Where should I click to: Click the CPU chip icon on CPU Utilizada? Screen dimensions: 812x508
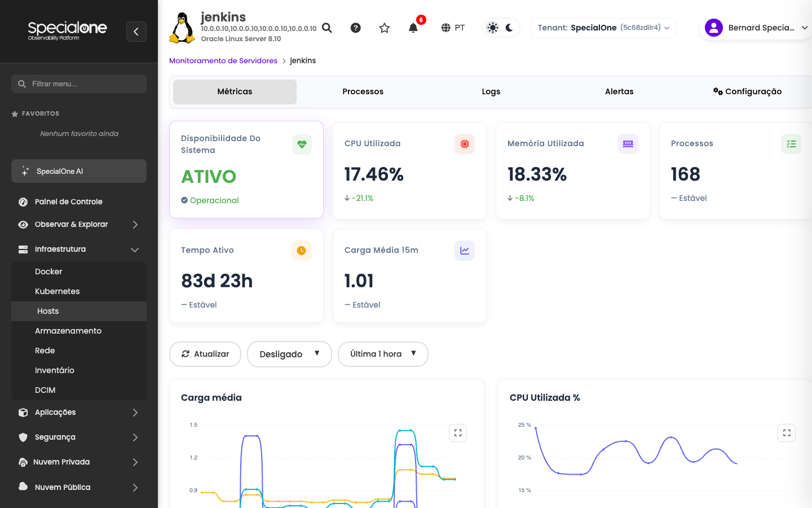[465, 144]
